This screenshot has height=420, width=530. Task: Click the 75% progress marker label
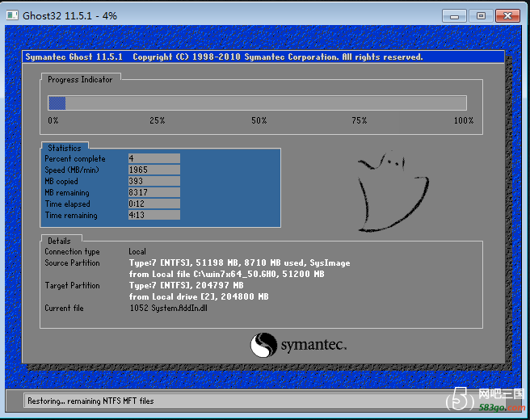359,120
